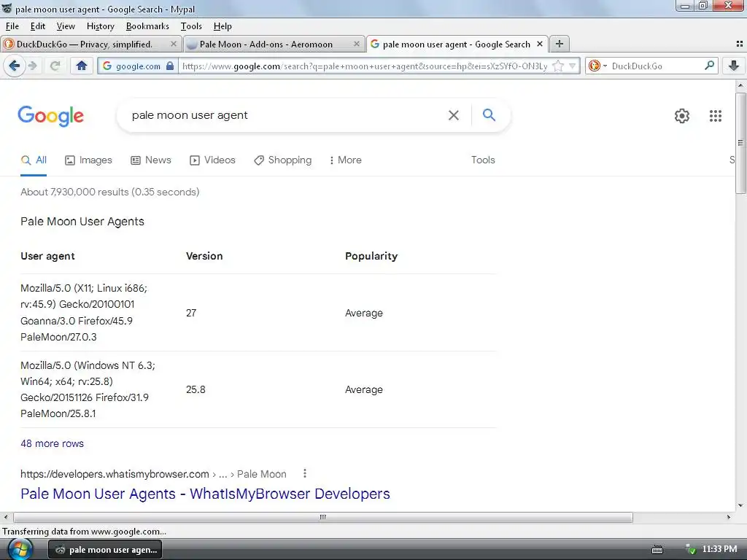Open the Edit menu
This screenshot has width=747, height=560.
(38, 26)
